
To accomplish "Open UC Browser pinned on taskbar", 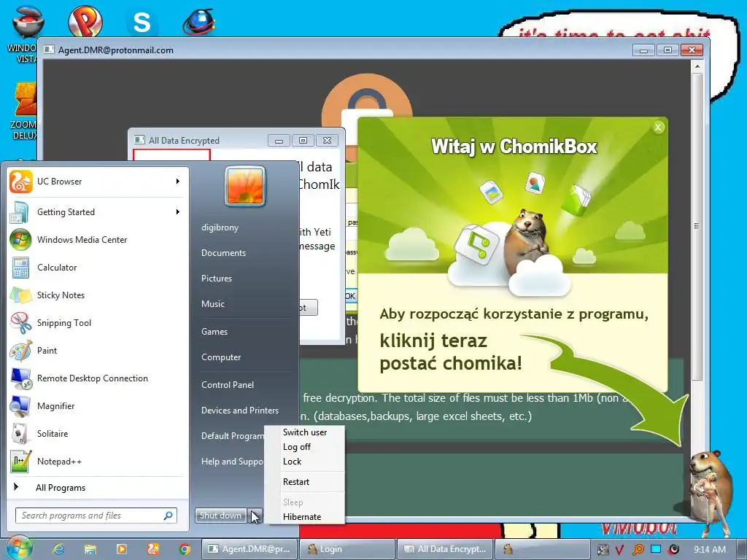I will click(153, 549).
